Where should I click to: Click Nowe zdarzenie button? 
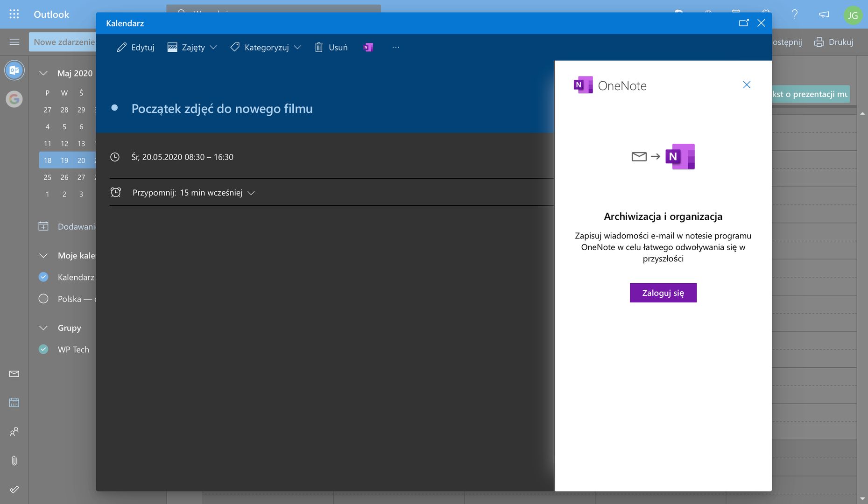tap(63, 42)
